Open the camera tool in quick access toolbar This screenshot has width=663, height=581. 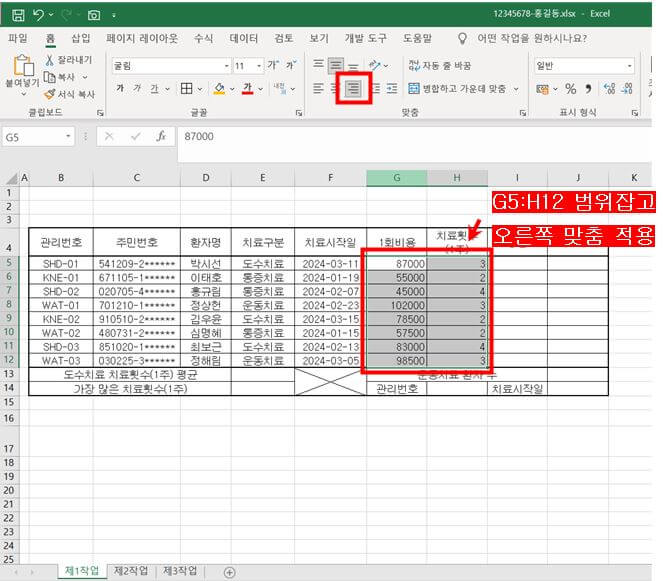(93, 15)
